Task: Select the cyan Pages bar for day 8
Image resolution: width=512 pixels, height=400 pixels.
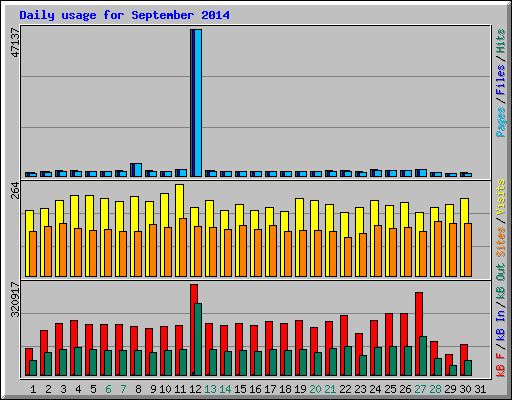Action: coord(138,170)
